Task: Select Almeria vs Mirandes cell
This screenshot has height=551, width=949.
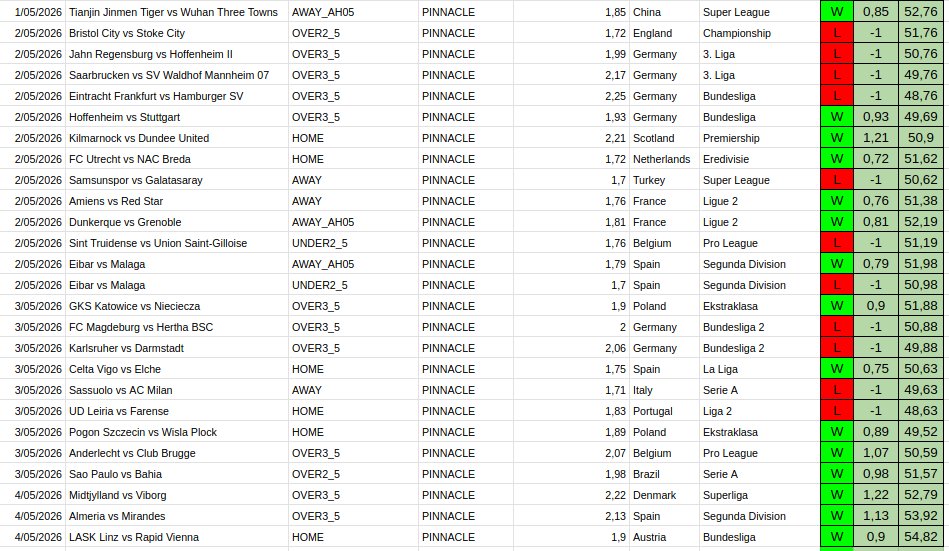Action: (177, 516)
